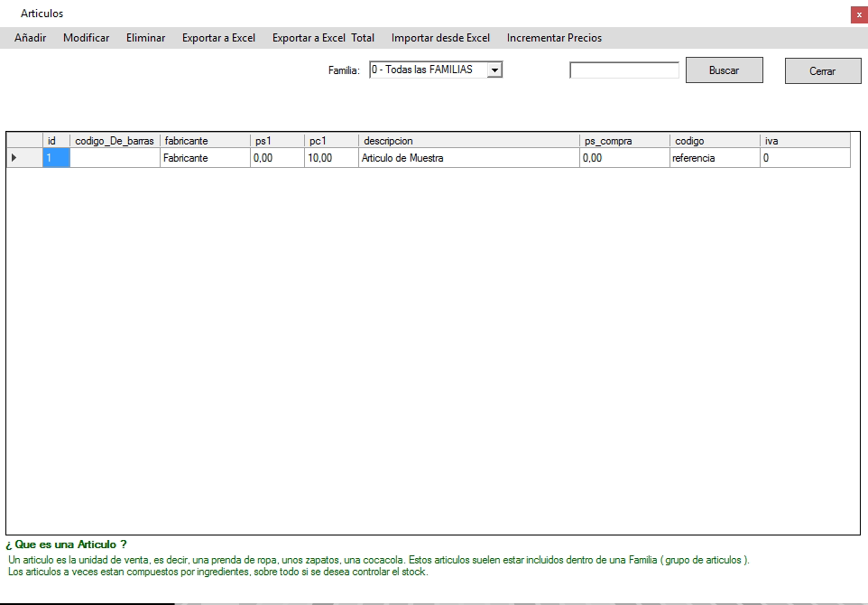Screen dimensions: 868x605
Task: Click the Cerrar button
Action: click(823, 71)
